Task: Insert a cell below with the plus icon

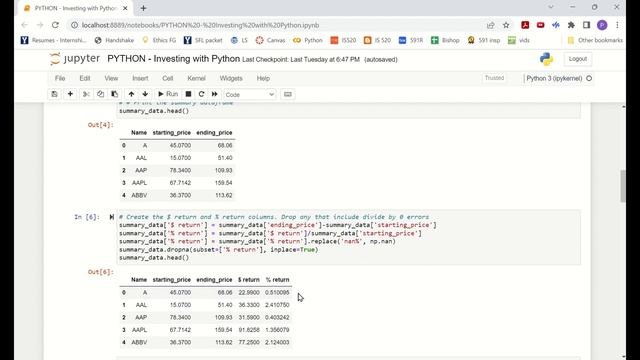Action: coord(70,94)
